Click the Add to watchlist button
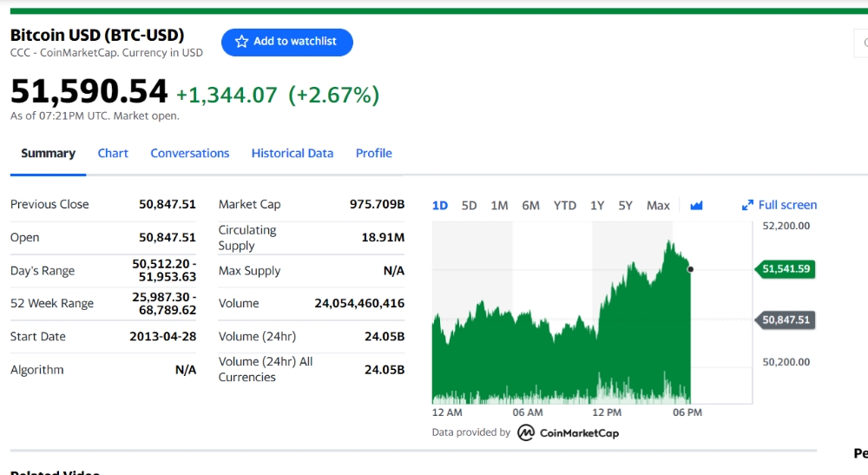Viewport: 868px width, 475px height. (x=286, y=42)
